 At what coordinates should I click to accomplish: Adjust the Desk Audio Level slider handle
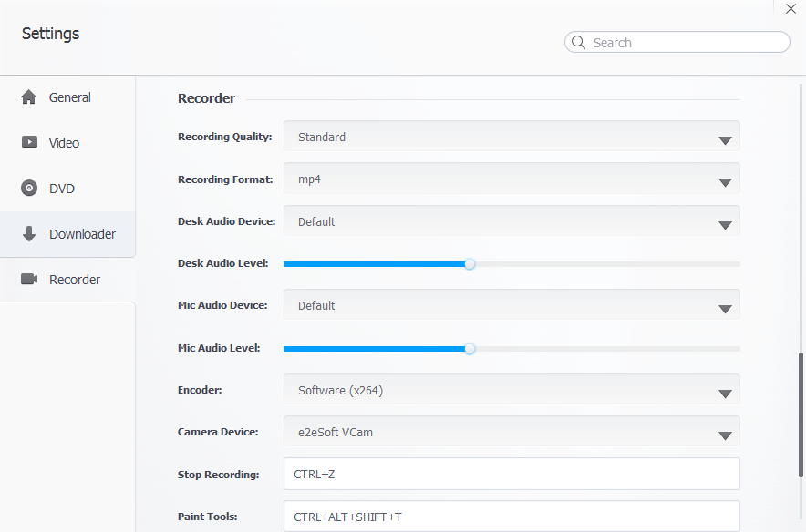469,264
